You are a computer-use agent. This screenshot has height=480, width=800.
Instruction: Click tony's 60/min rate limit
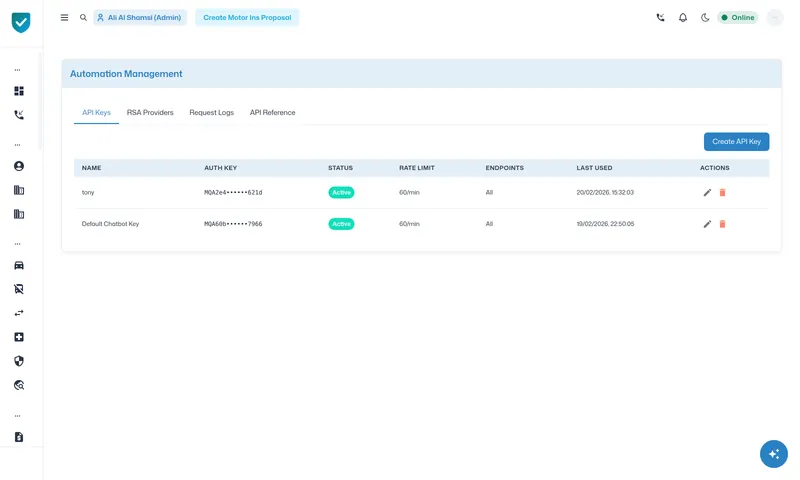409,192
